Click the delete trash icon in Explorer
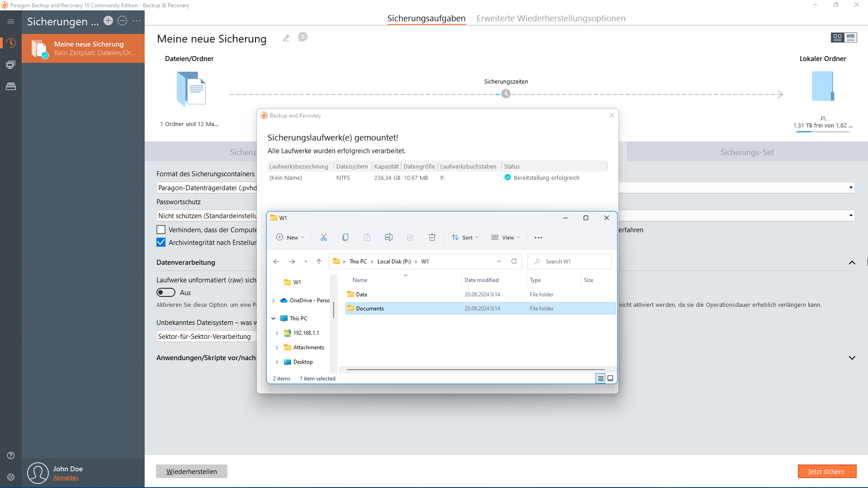 point(432,238)
